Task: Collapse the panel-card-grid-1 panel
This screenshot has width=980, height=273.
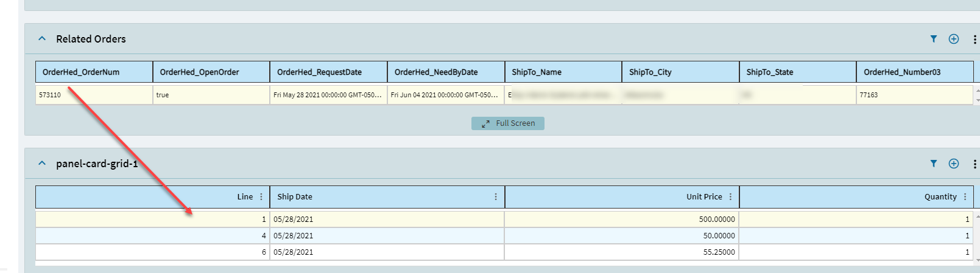Action: [x=42, y=164]
